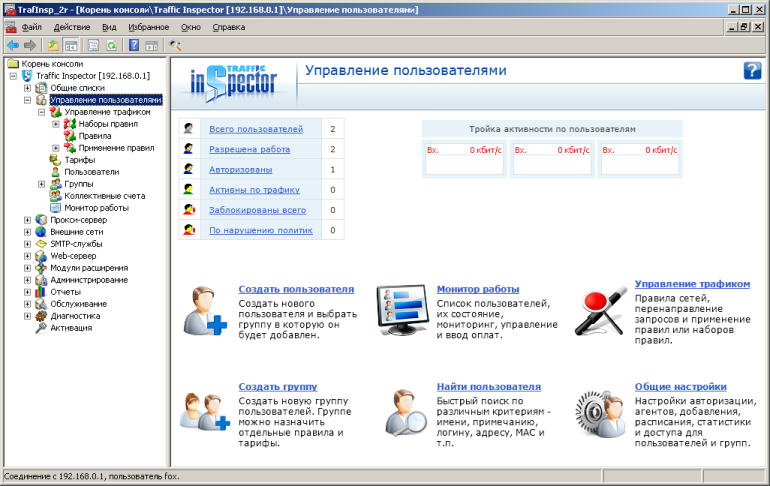Click the General settings gear icon
Viewport: 770px width, 486px height.
pyautogui.click(x=600, y=414)
